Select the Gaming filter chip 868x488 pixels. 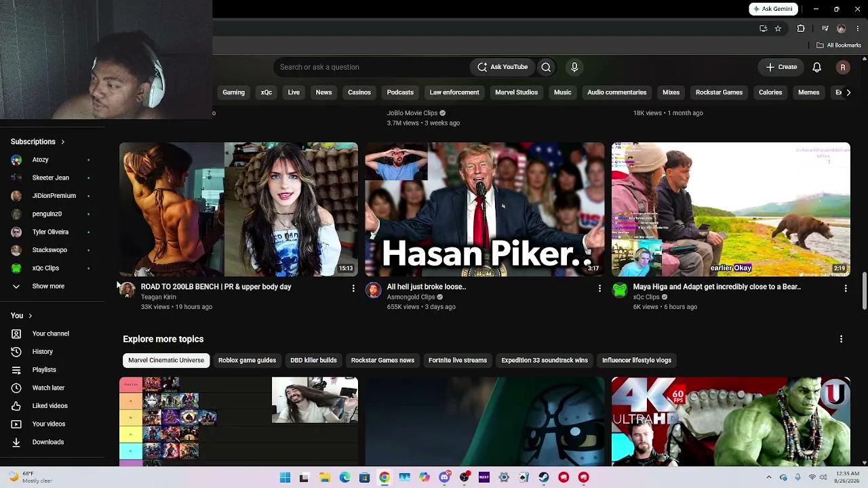click(233, 92)
